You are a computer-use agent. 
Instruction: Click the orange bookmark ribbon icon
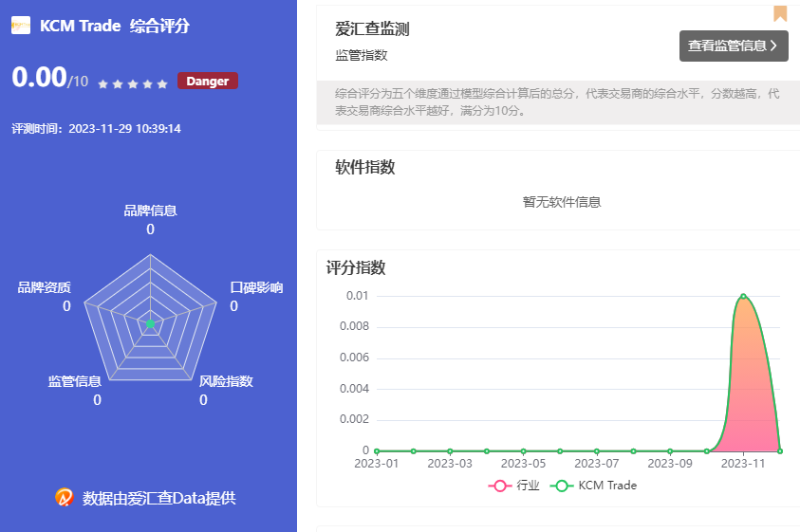(780, 12)
